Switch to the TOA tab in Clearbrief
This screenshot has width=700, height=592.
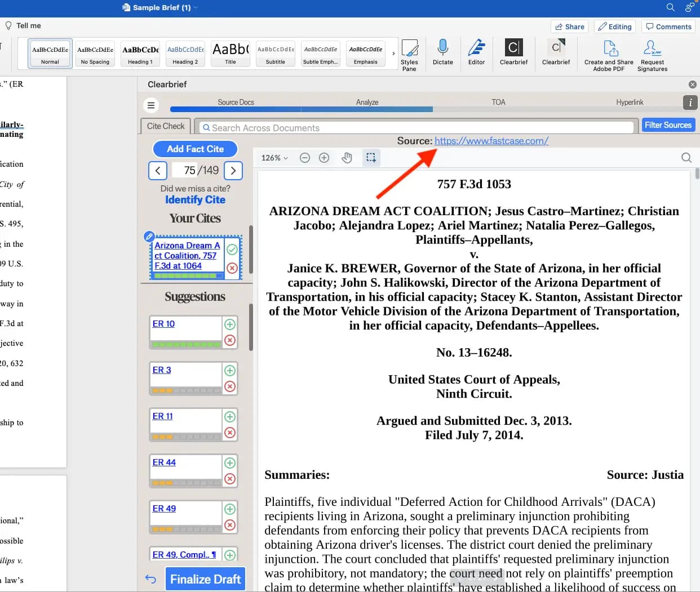coord(498,102)
